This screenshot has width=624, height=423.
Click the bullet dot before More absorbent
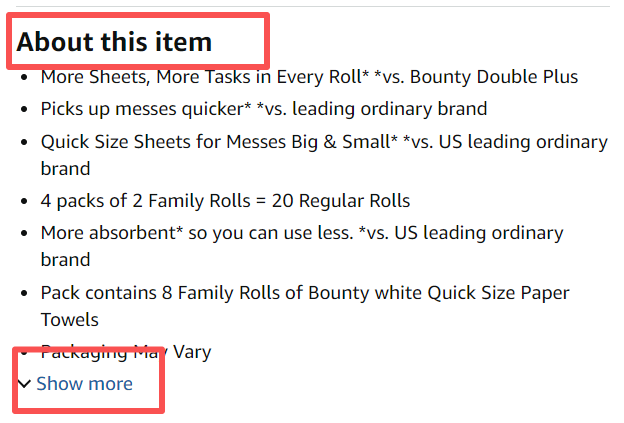(24, 233)
